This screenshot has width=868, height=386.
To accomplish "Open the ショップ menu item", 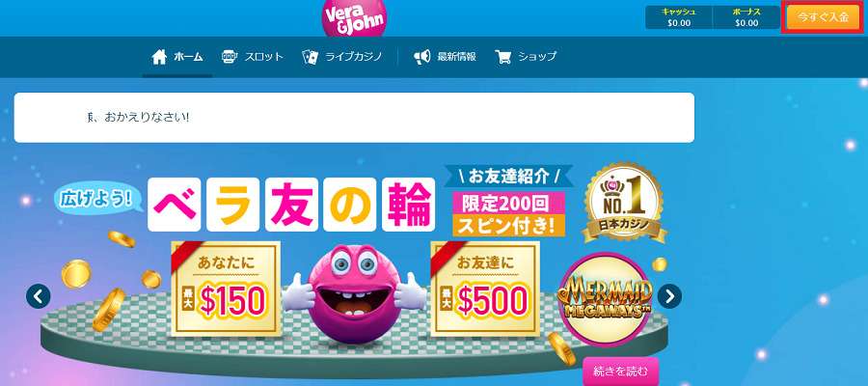I will click(x=526, y=57).
